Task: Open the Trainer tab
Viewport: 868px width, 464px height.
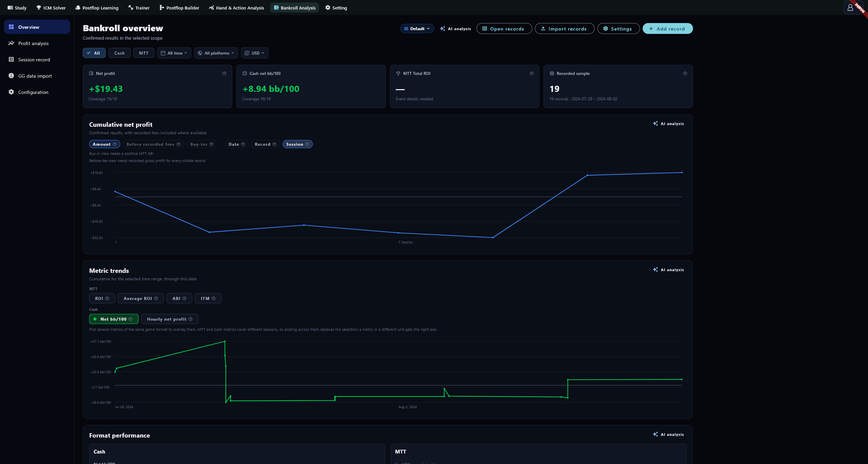Action: pyautogui.click(x=139, y=8)
